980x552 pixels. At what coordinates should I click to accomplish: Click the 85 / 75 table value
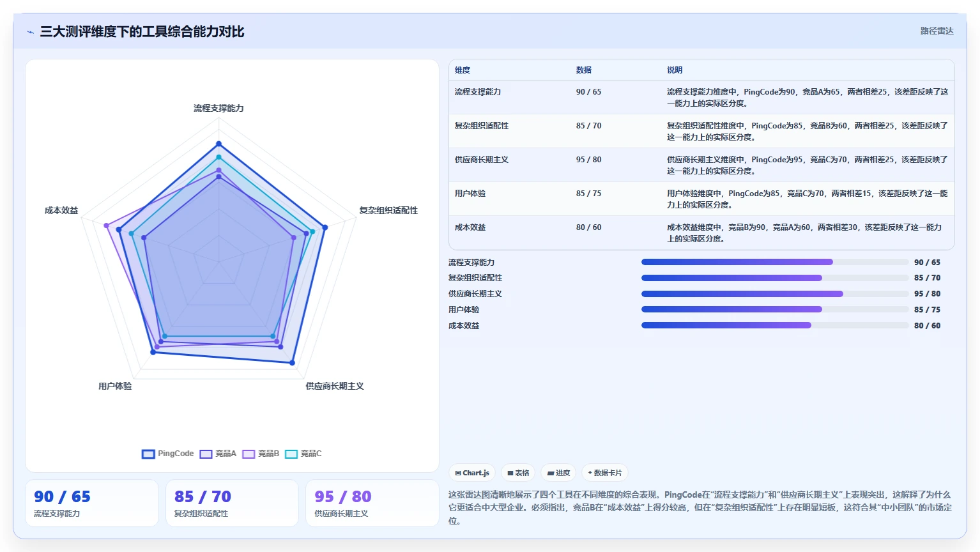click(x=588, y=194)
